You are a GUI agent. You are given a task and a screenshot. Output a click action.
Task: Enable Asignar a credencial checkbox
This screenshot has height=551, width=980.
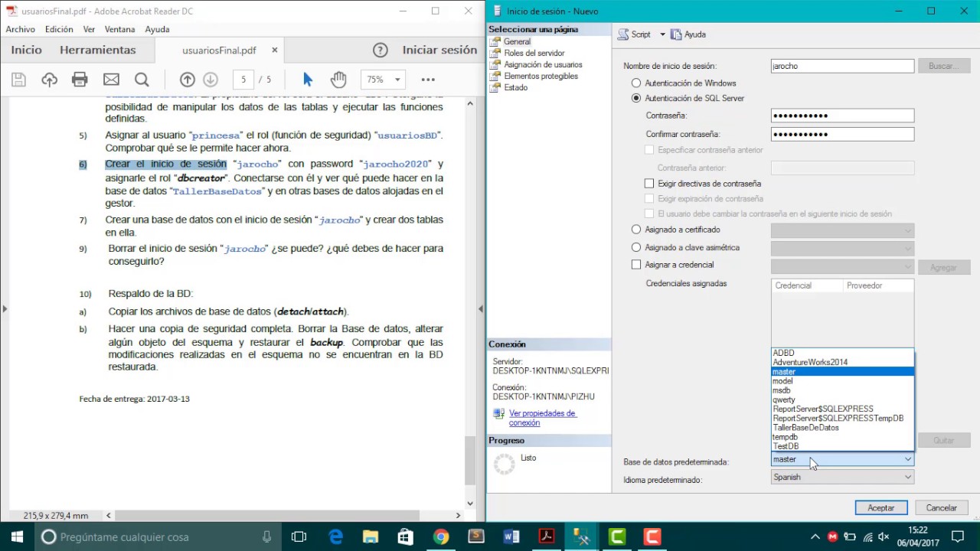pyautogui.click(x=635, y=265)
